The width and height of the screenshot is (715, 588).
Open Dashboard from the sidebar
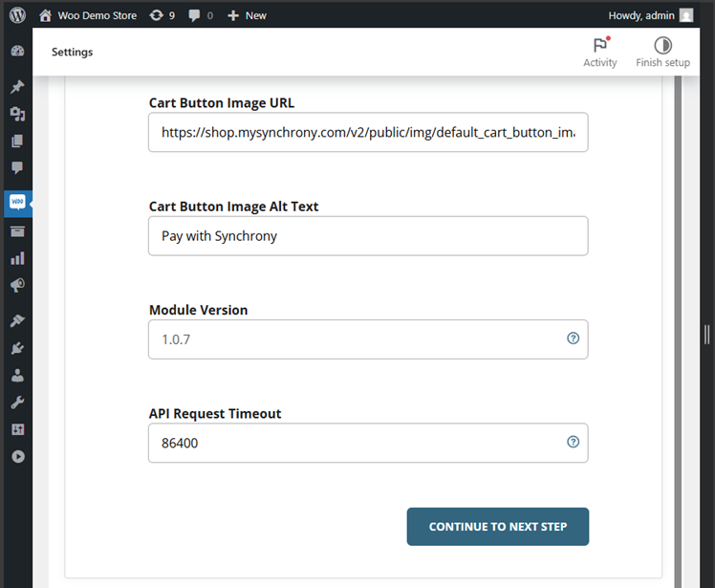pos(17,51)
